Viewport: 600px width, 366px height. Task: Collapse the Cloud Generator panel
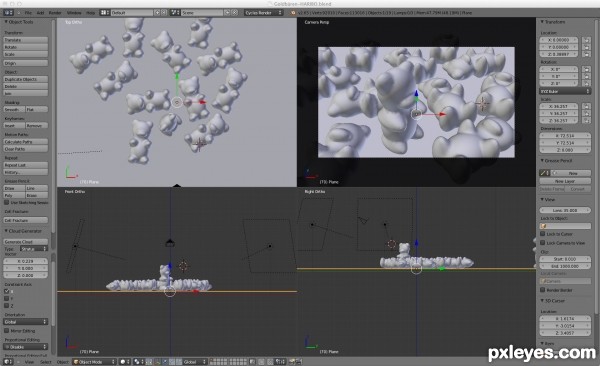[6, 231]
